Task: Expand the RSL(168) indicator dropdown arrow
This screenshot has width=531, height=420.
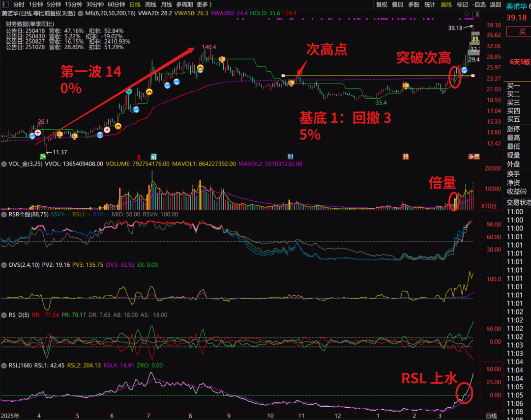Action: [4, 365]
